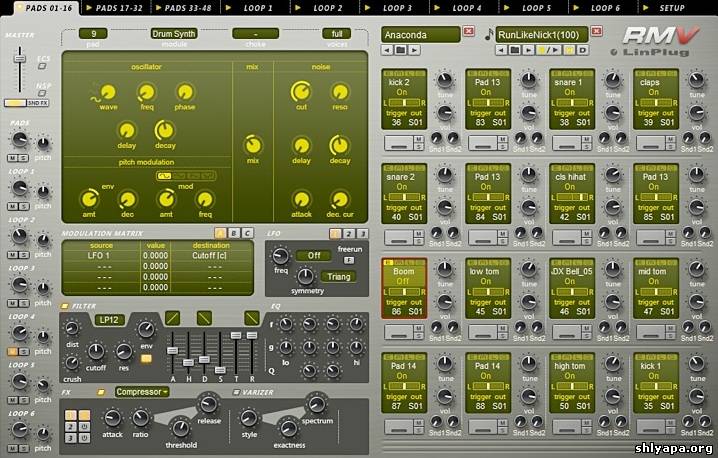Toggle the ECS switch in Master section
718x458 pixels.
point(43,65)
